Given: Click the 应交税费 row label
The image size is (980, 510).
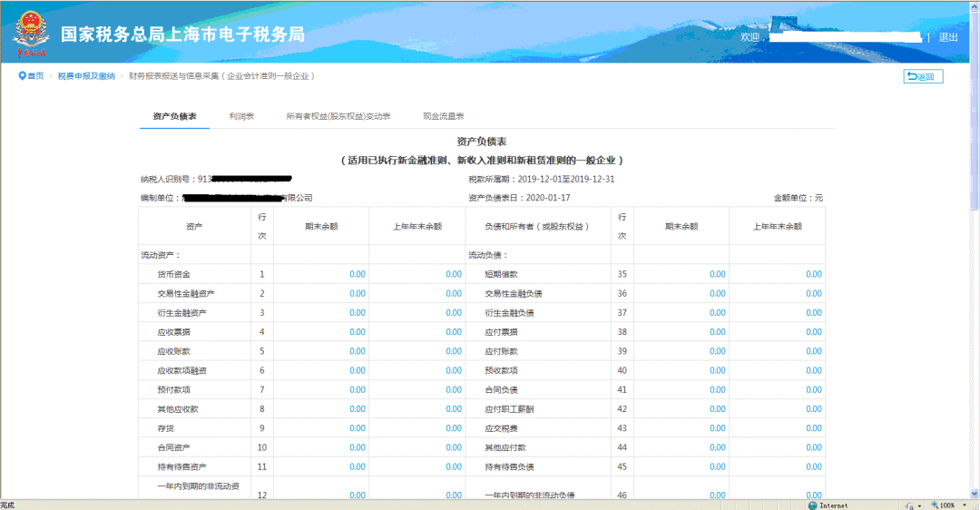Looking at the screenshot, I should click(x=501, y=428).
